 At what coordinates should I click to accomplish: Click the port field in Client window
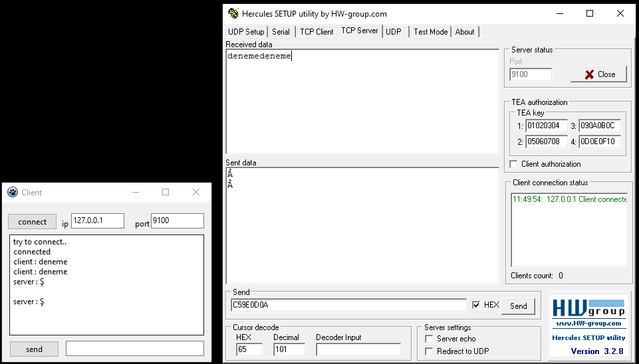point(178,221)
